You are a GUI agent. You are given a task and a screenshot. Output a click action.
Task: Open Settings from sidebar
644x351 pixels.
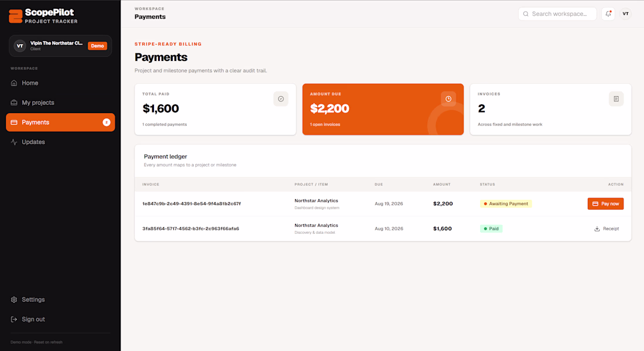pyautogui.click(x=60, y=299)
